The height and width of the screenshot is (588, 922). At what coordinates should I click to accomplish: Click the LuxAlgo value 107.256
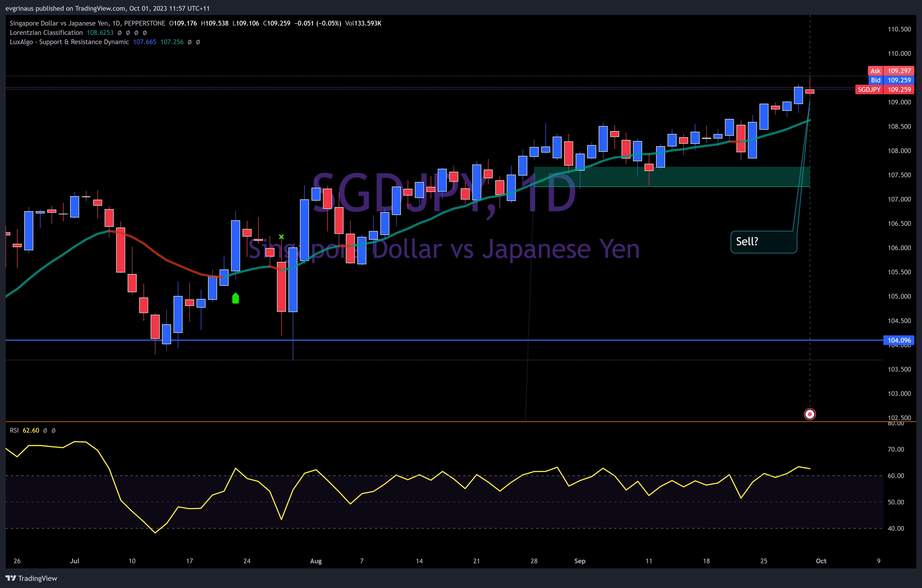tap(172, 42)
